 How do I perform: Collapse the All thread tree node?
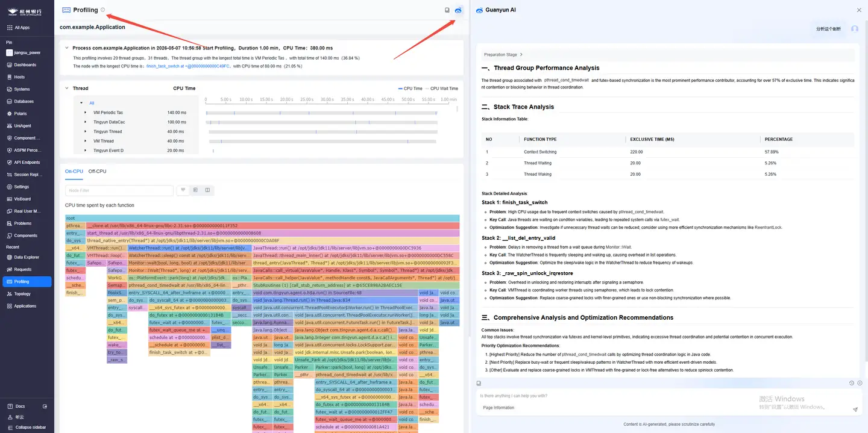coord(81,103)
